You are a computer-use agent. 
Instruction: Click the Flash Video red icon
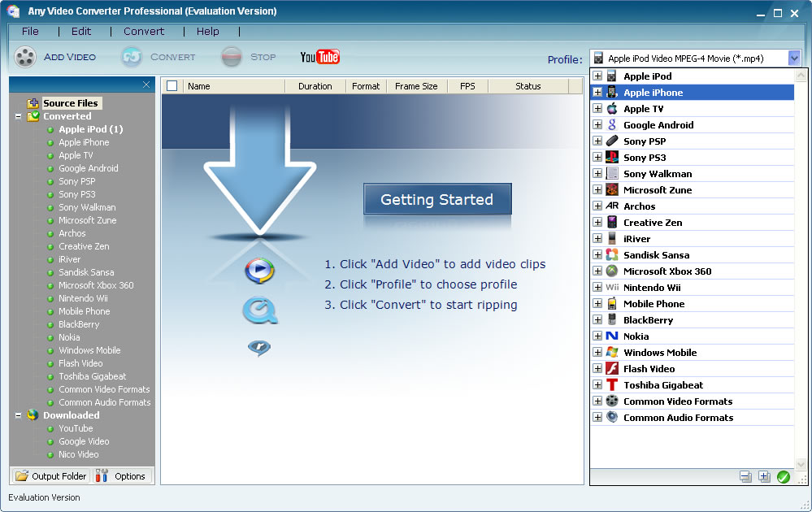coord(612,369)
